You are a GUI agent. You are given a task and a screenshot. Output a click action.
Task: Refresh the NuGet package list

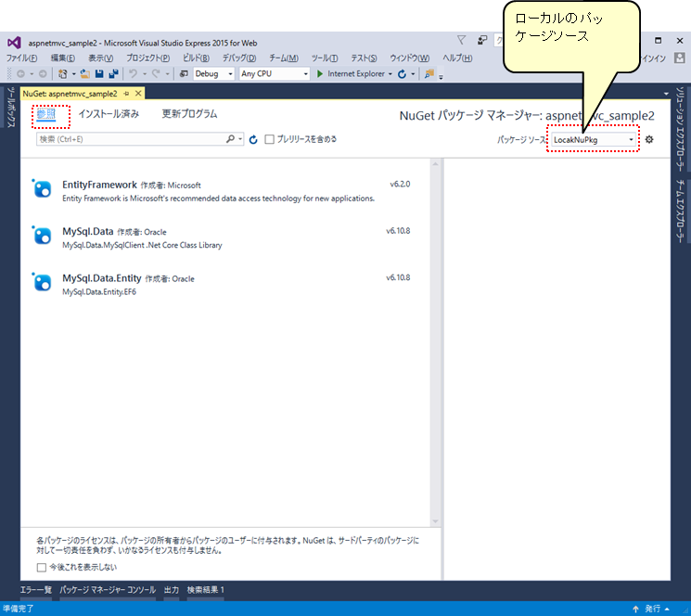tap(253, 140)
